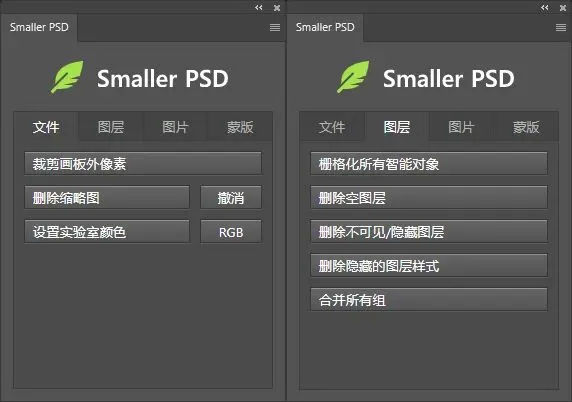This screenshot has height=402, width=572.
Task: Click the green leaf logo in left panel
Action: (67, 77)
